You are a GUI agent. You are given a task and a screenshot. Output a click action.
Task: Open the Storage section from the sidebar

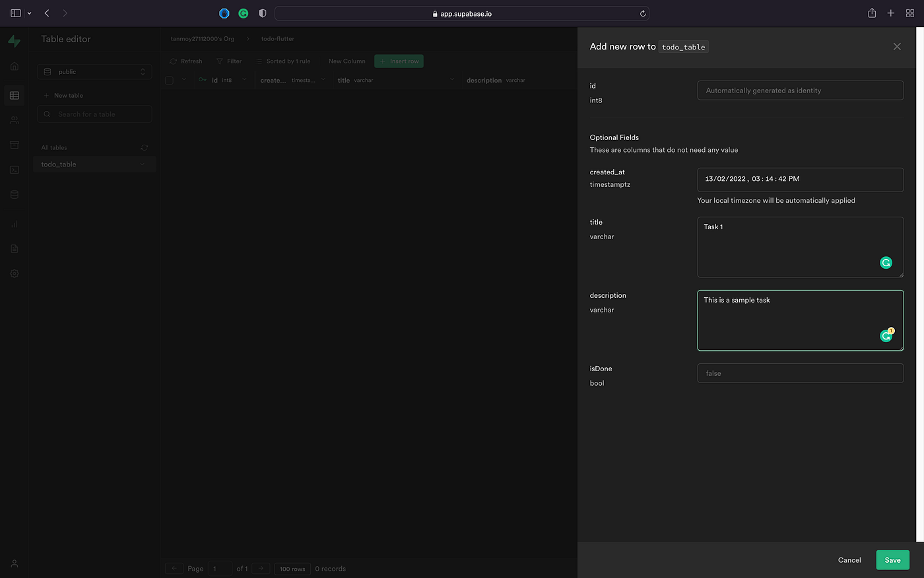click(14, 145)
